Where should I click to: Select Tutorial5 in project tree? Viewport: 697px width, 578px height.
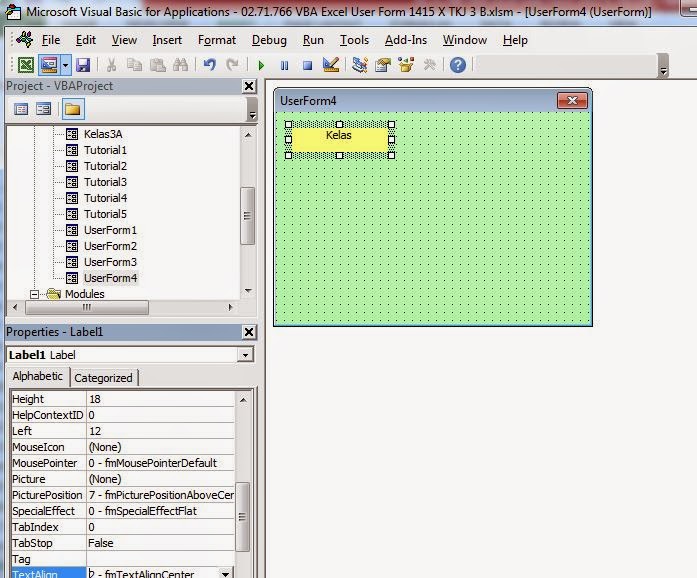coord(105,214)
